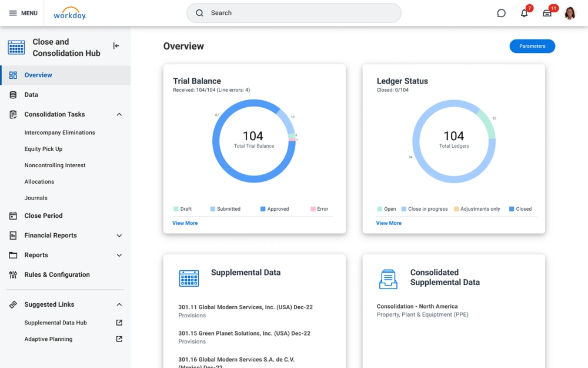Open the hamburger MENU button
Screen dimensions: 588x368
click(x=23, y=13)
